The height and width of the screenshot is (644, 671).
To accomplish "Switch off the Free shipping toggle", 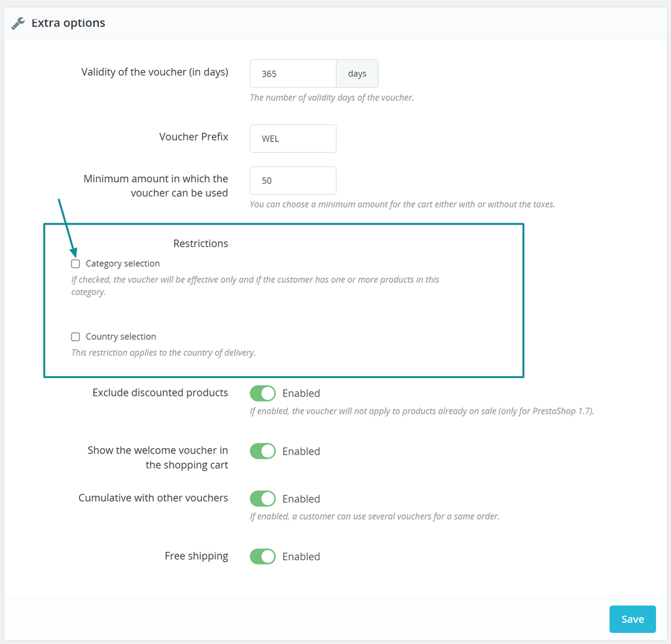I will click(x=263, y=556).
